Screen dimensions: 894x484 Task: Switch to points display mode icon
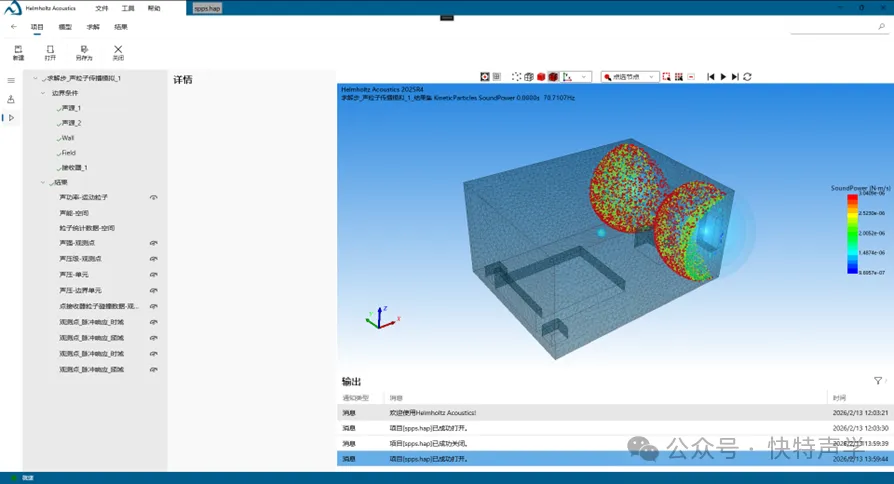pos(517,76)
